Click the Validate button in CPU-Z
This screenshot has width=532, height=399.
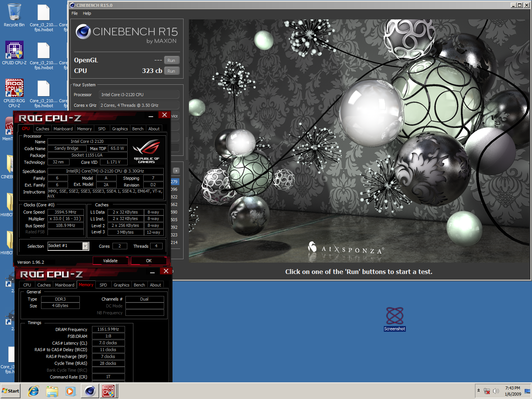coord(110,261)
